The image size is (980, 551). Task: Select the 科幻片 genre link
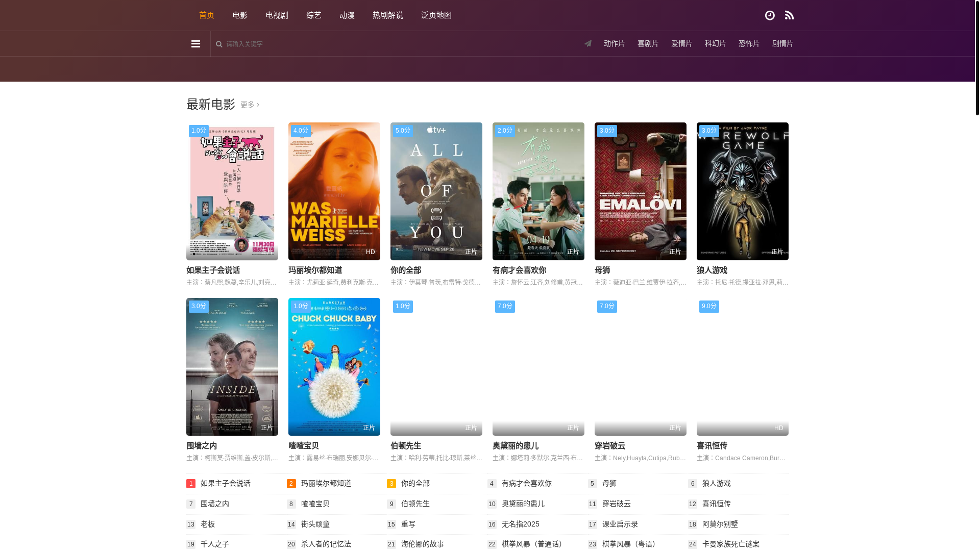pos(715,44)
